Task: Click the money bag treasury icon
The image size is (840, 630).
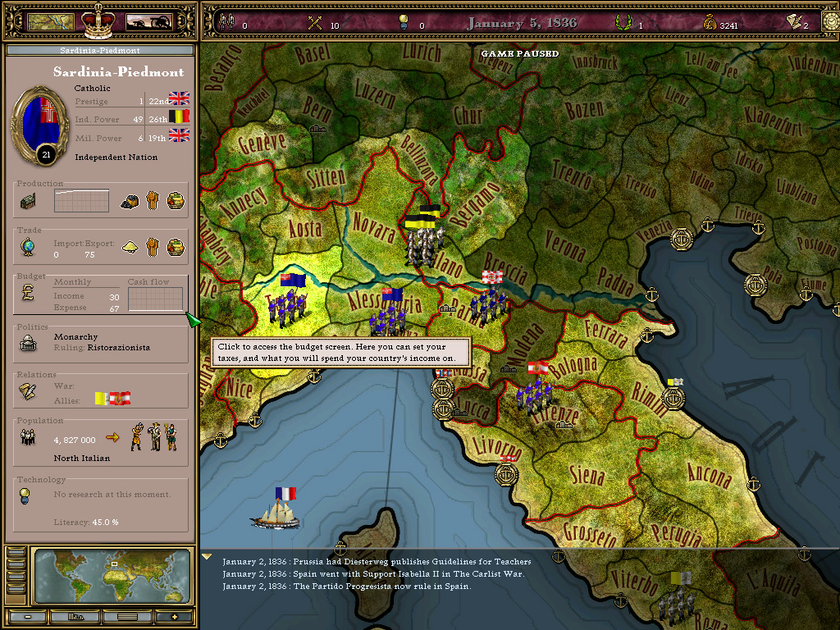Action: (710, 22)
